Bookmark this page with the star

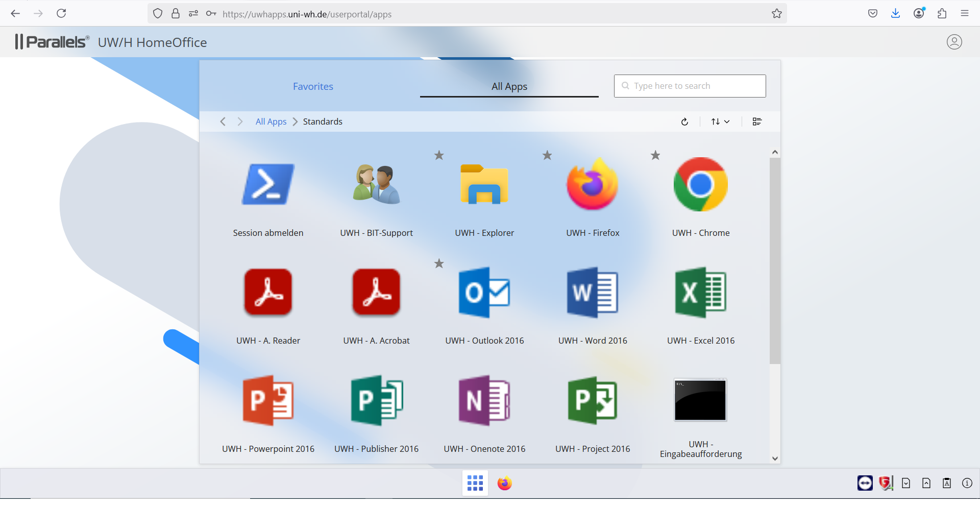[777, 14]
